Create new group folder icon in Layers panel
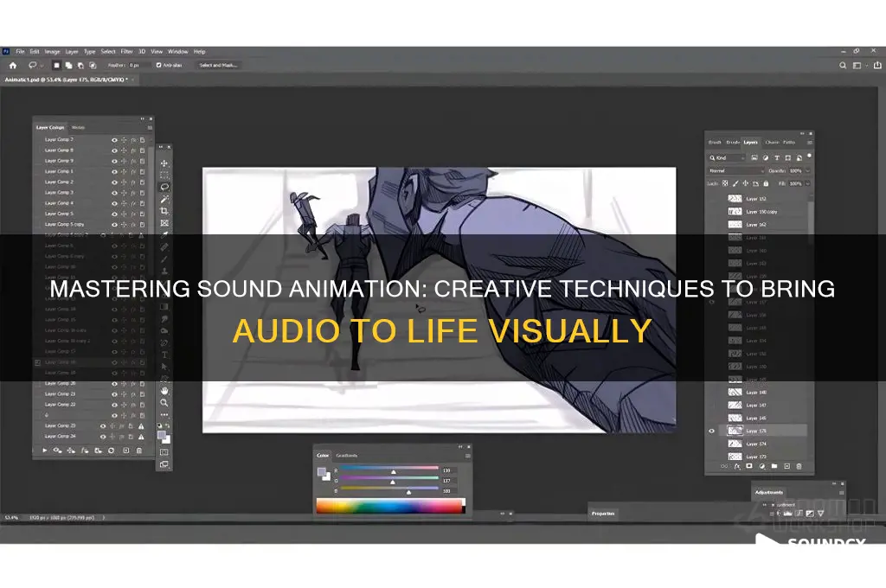This screenshot has height=588, width=886. coord(774,467)
